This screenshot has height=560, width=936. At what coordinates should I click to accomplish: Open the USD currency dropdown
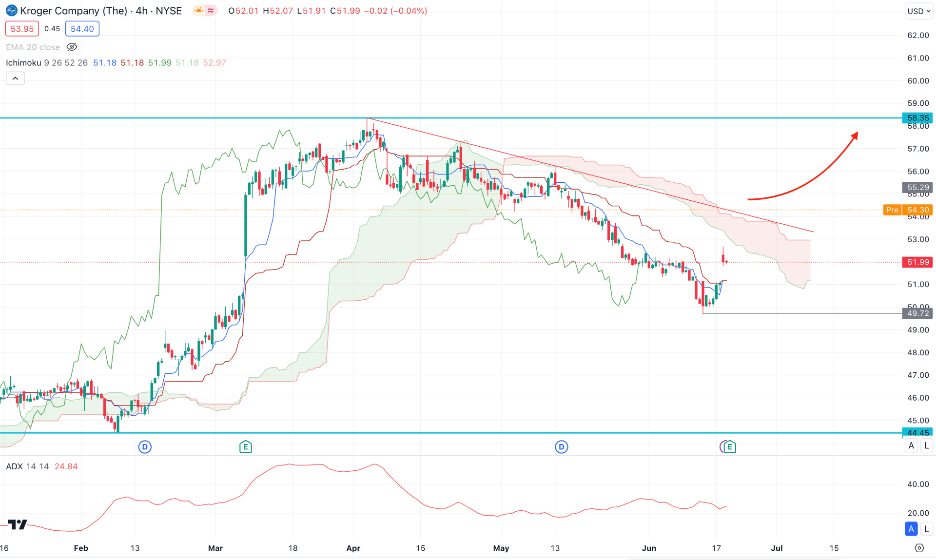[x=919, y=11]
